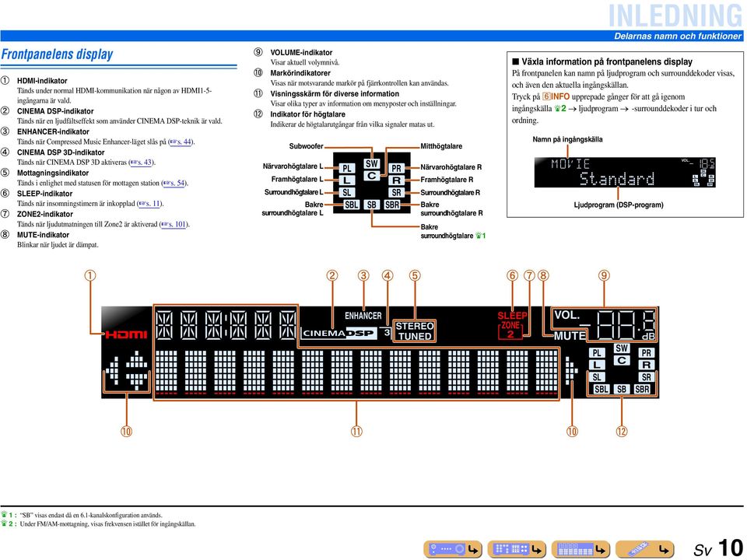This screenshot has width=747, height=560.
Task: Click the MUTE indicator in large display
Action: pyautogui.click(x=570, y=336)
